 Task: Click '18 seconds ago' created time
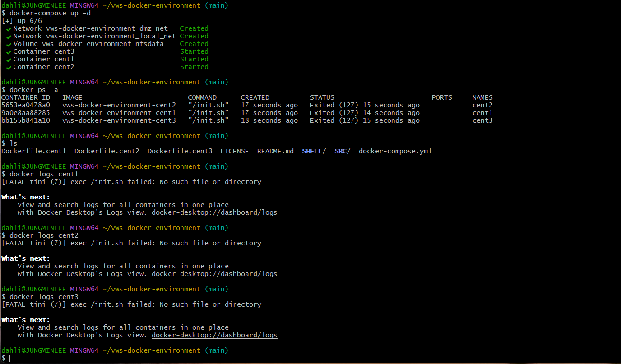[269, 120]
